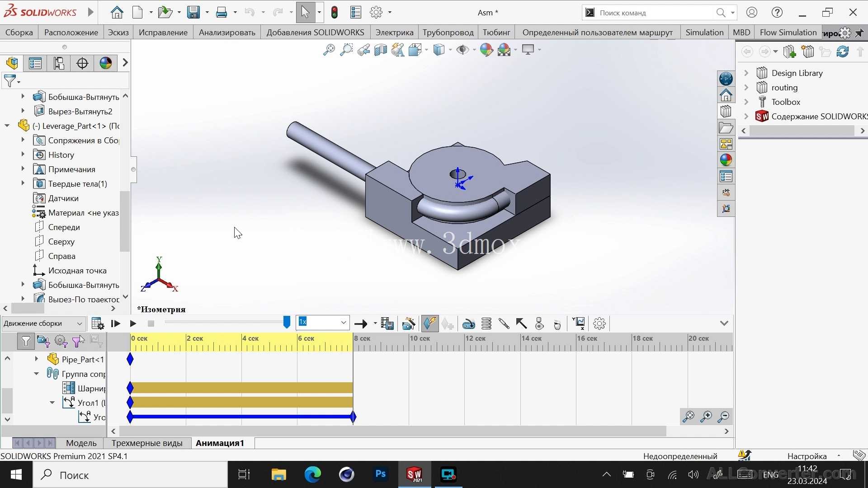Add a Motor to the motion study
868x488 pixels.
pyautogui.click(x=468, y=324)
